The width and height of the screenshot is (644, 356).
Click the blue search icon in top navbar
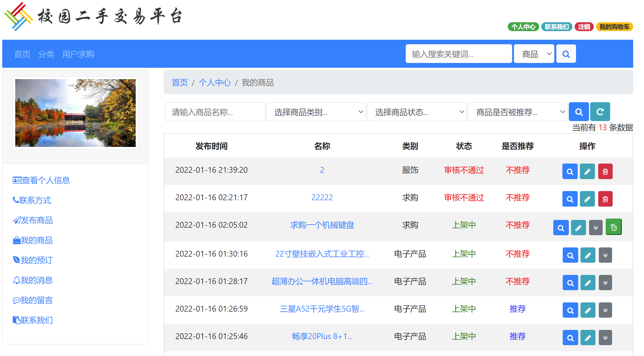click(x=566, y=54)
